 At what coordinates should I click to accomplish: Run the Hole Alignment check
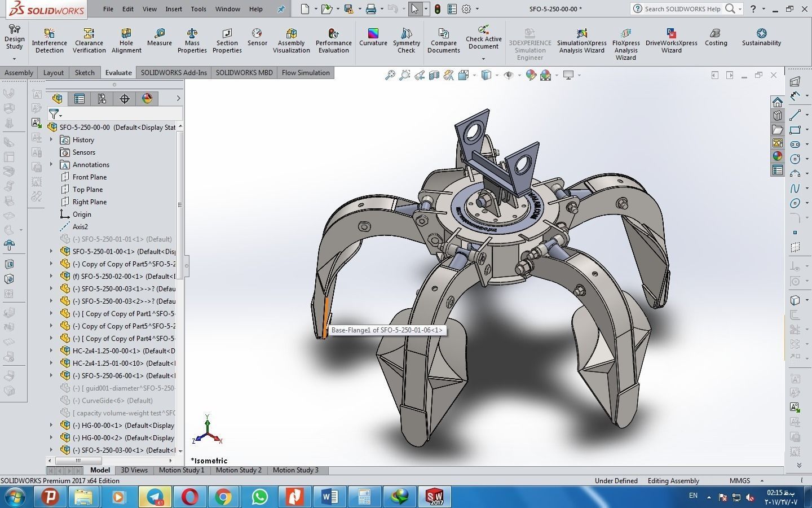pyautogui.click(x=126, y=41)
